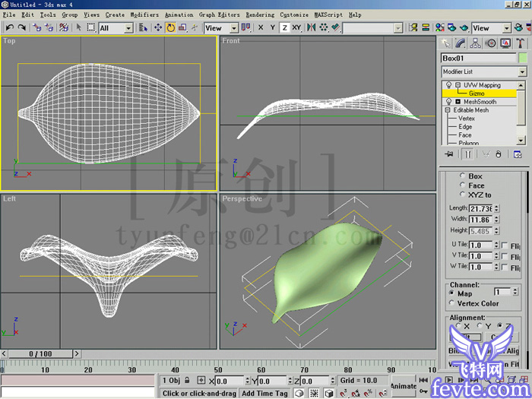The image size is (532, 399).
Task: Restrict to Z axis button
Action: (285, 28)
